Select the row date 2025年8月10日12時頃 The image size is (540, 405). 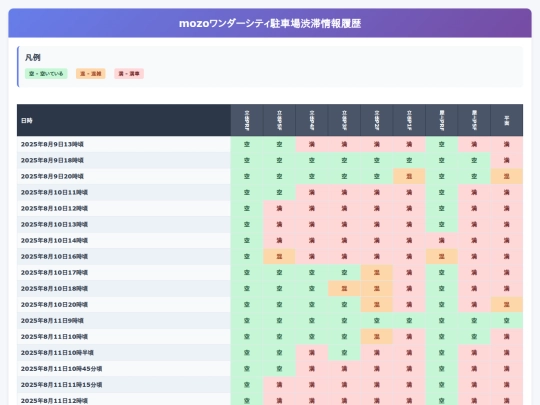[x=54, y=208]
